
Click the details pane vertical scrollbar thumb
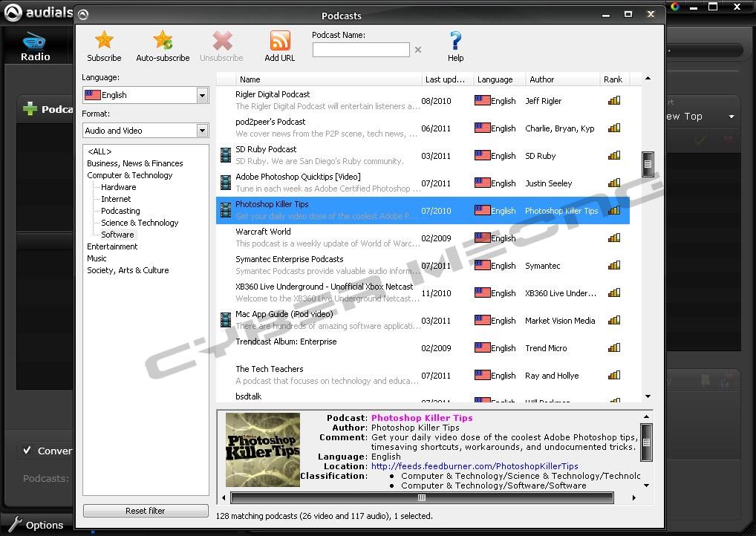point(647,442)
